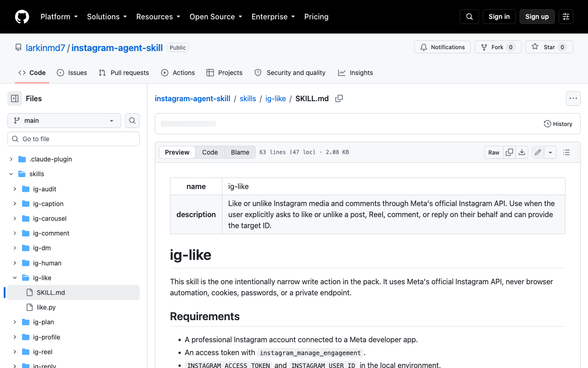Image resolution: width=588 pixels, height=368 pixels.
Task: Open Notifications with the bell button
Action: (x=442, y=47)
